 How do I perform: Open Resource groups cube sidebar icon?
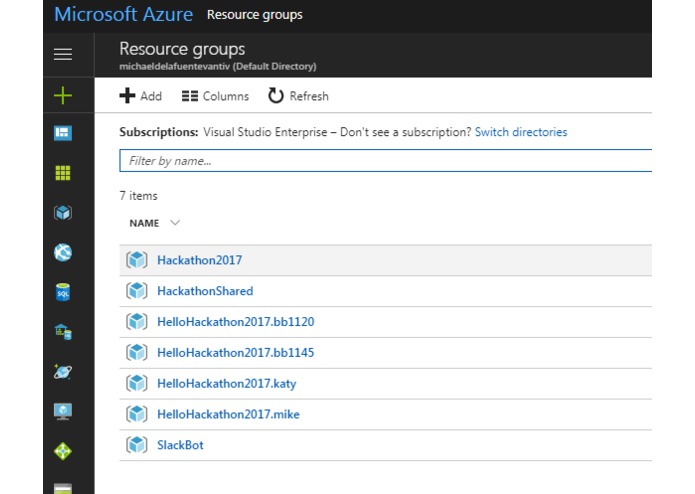pyautogui.click(x=62, y=213)
